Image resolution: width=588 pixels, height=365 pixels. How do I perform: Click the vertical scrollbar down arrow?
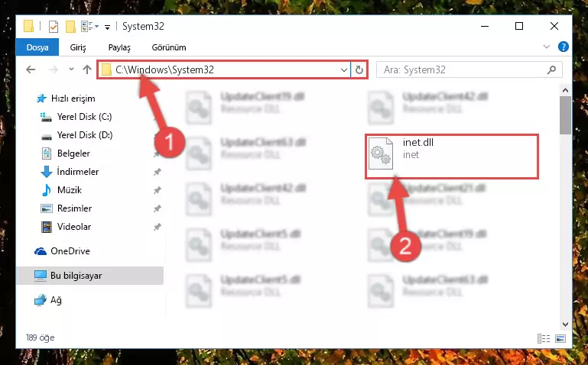tap(565, 325)
